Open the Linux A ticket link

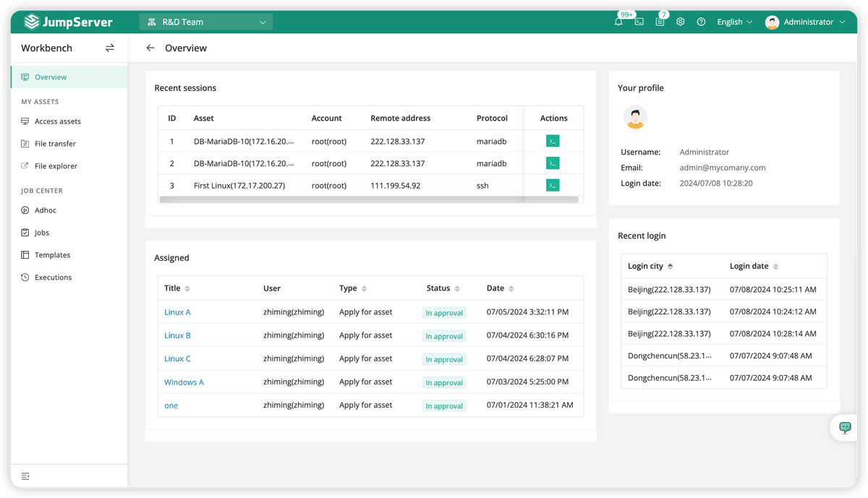pyautogui.click(x=177, y=312)
